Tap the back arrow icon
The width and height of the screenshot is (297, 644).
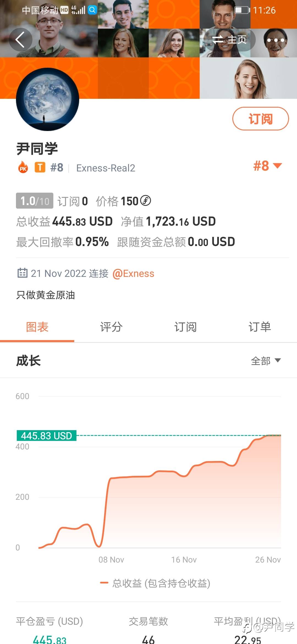[20, 40]
